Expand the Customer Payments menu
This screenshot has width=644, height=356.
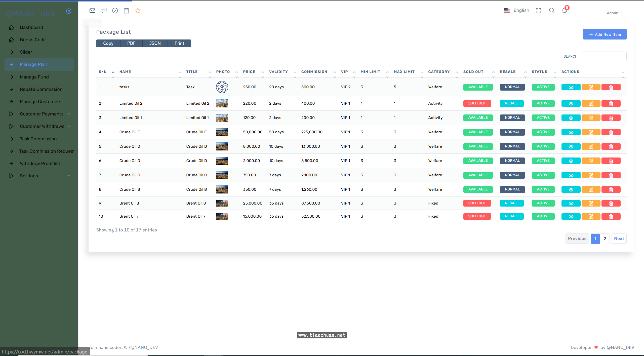[42, 114]
